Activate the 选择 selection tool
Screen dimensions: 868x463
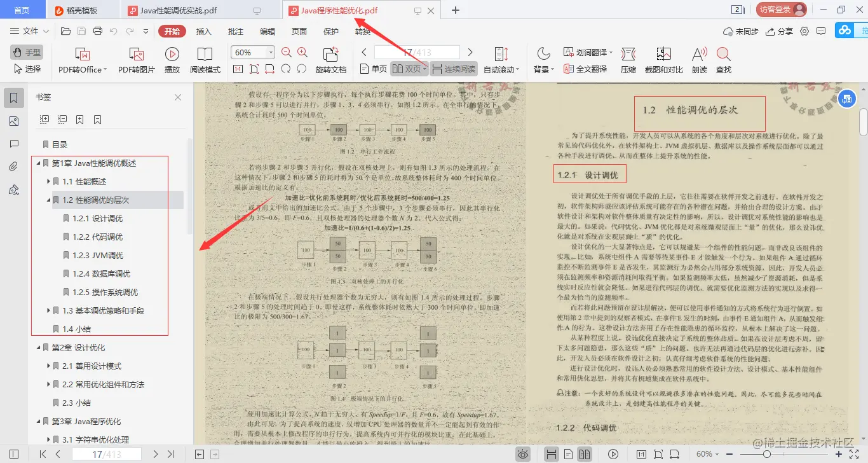click(x=26, y=69)
